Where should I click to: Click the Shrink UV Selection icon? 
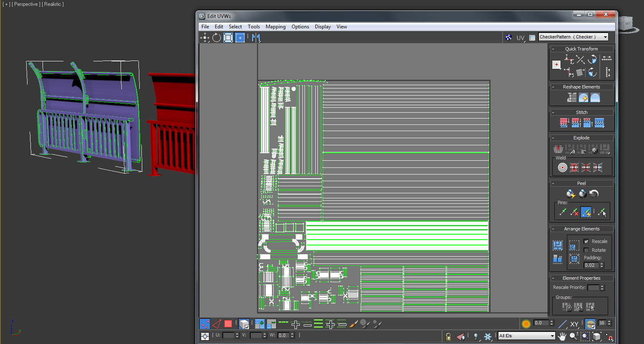[x=272, y=324]
